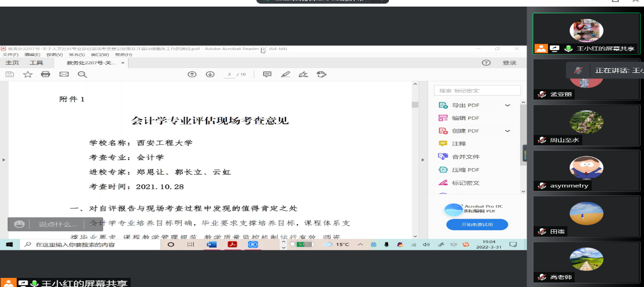Collapse the right tools pane arrow
This screenshot has height=287, width=644.
[423, 160]
